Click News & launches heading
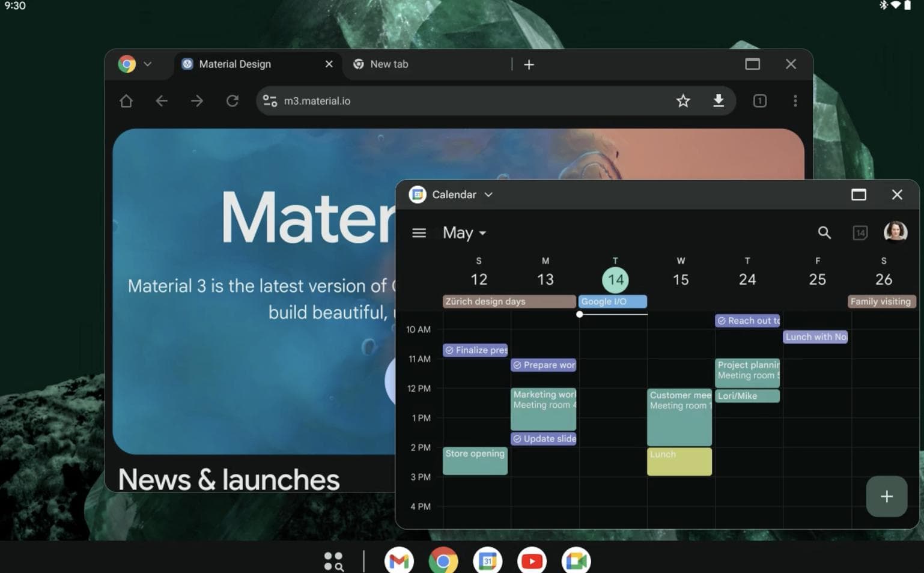This screenshot has width=924, height=573. pos(229,479)
